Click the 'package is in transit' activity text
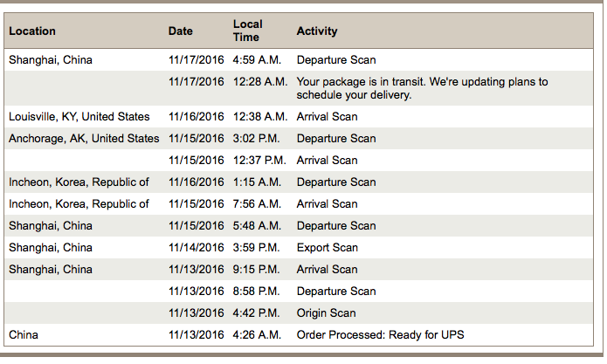Image resolution: width=607 pixels, height=364 pixels. [422, 88]
